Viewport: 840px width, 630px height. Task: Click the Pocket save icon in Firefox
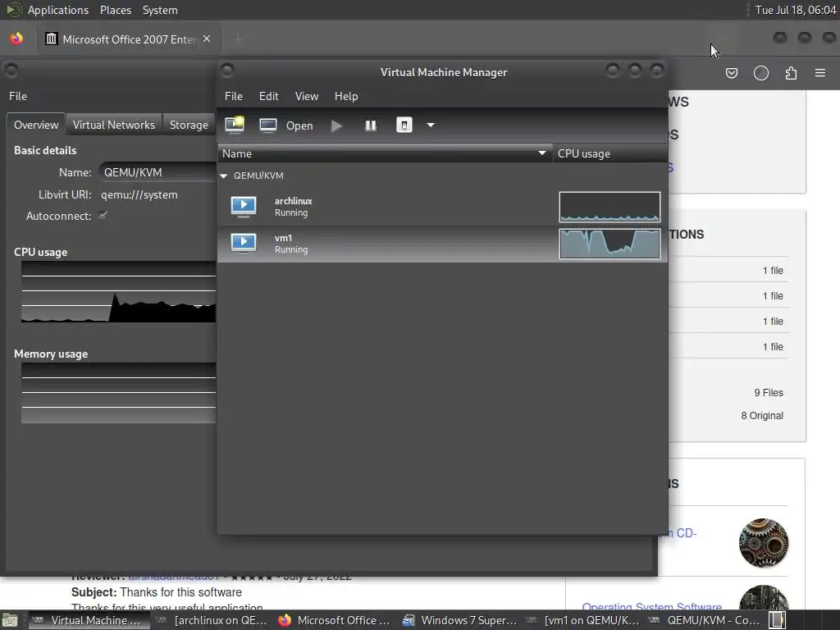(731, 73)
